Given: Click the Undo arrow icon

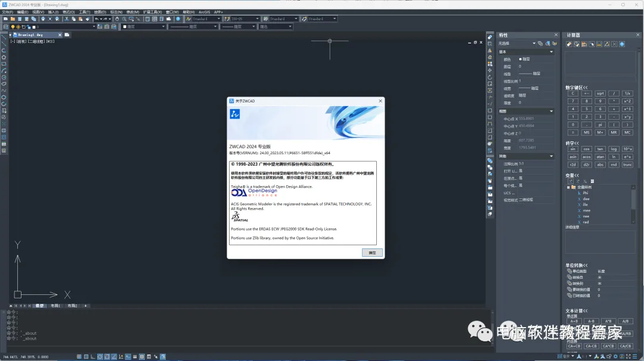Looking at the screenshot, I should tap(97, 19).
